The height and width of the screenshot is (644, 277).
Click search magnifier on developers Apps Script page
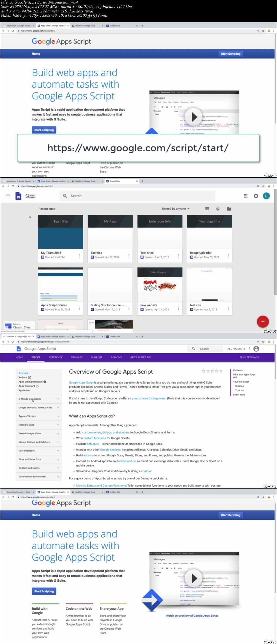[193, 349]
